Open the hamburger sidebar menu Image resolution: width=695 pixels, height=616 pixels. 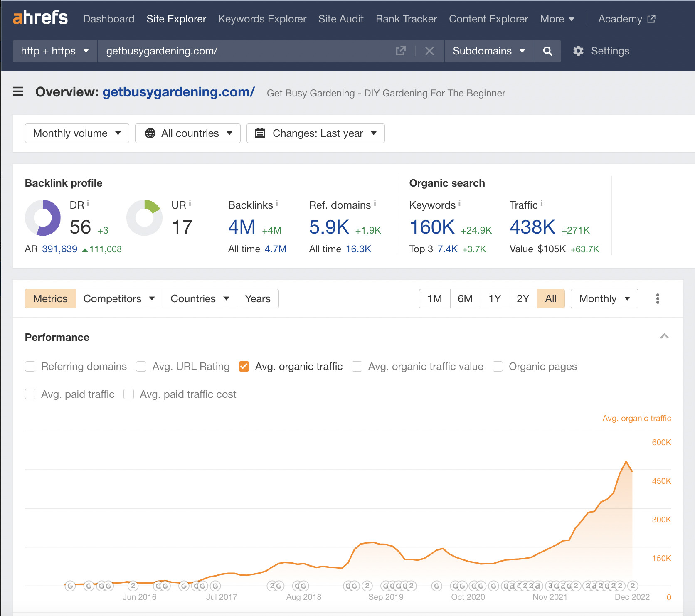tap(18, 91)
